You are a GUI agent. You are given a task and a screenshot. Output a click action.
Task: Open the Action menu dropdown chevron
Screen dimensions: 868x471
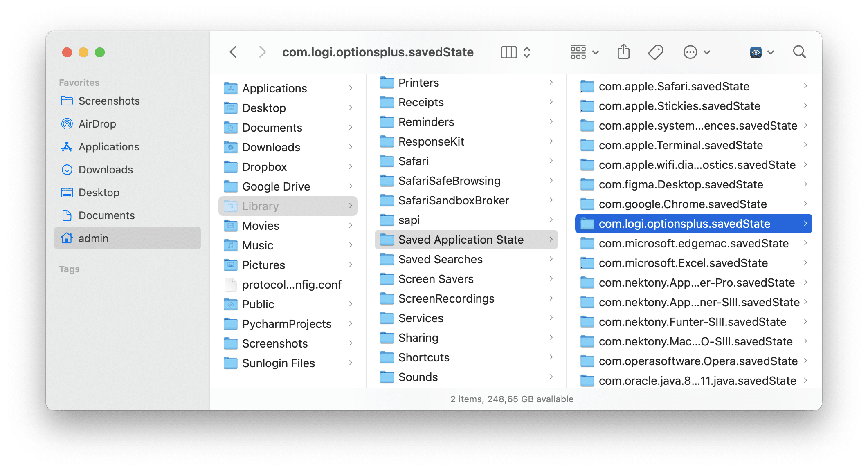coord(707,52)
